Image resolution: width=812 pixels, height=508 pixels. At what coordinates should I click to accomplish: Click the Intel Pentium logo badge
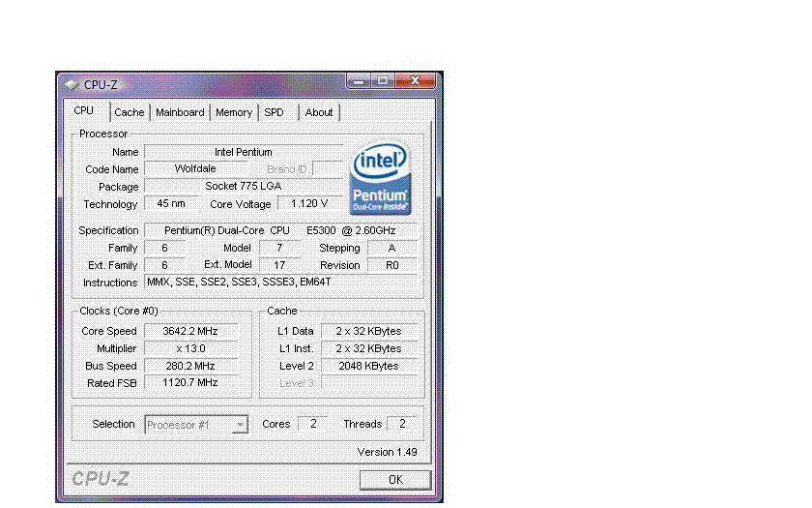tap(381, 178)
